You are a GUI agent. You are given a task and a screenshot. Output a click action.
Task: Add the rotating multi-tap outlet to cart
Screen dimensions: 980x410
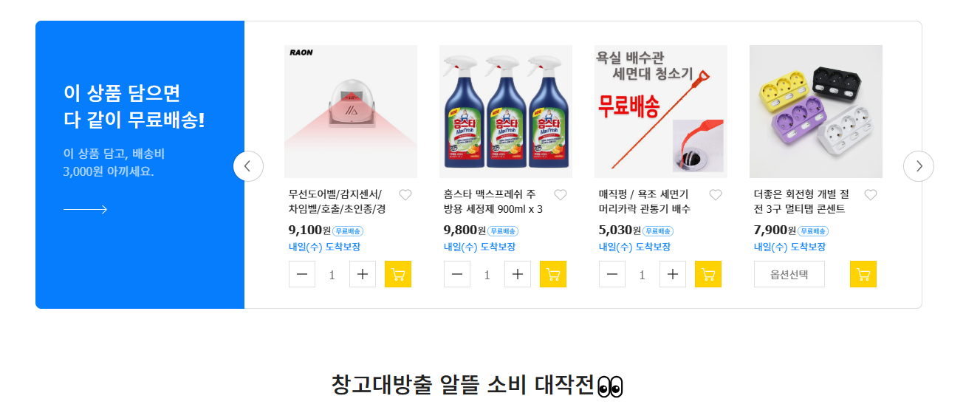pyautogui.click(x=863, y=274)
